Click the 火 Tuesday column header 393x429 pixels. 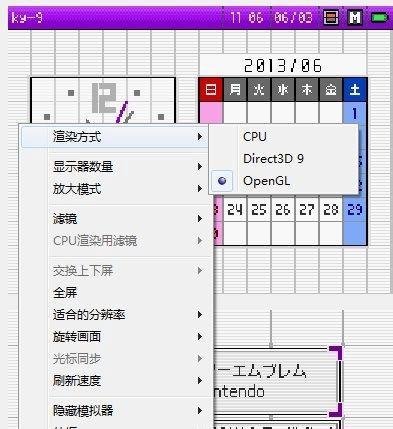tap(259, 90)
